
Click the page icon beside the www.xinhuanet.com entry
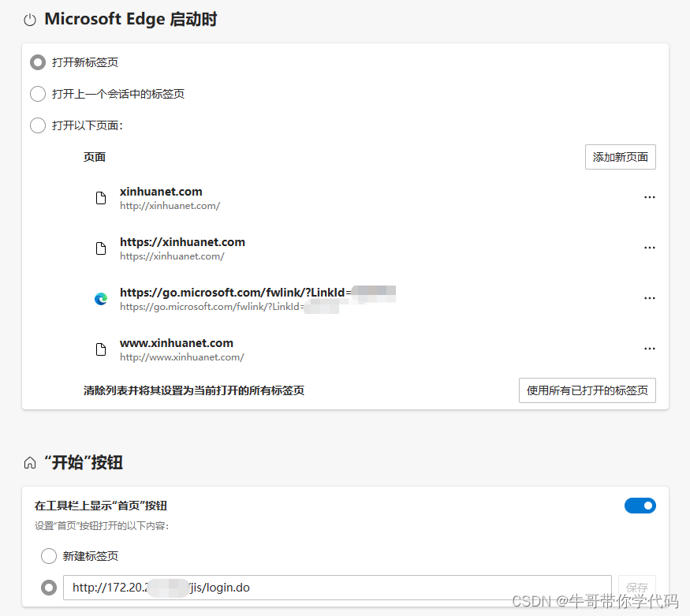pyautogui.click(x=101, y=349)
